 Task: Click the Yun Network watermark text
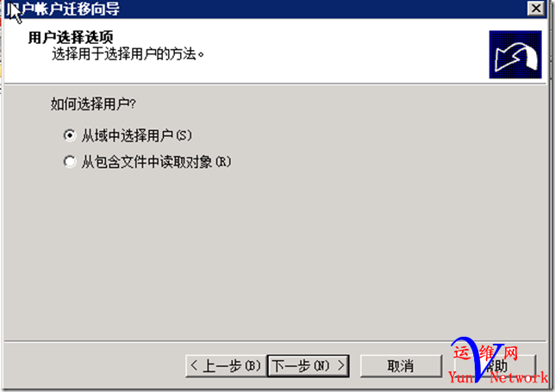tap(498, 377)
